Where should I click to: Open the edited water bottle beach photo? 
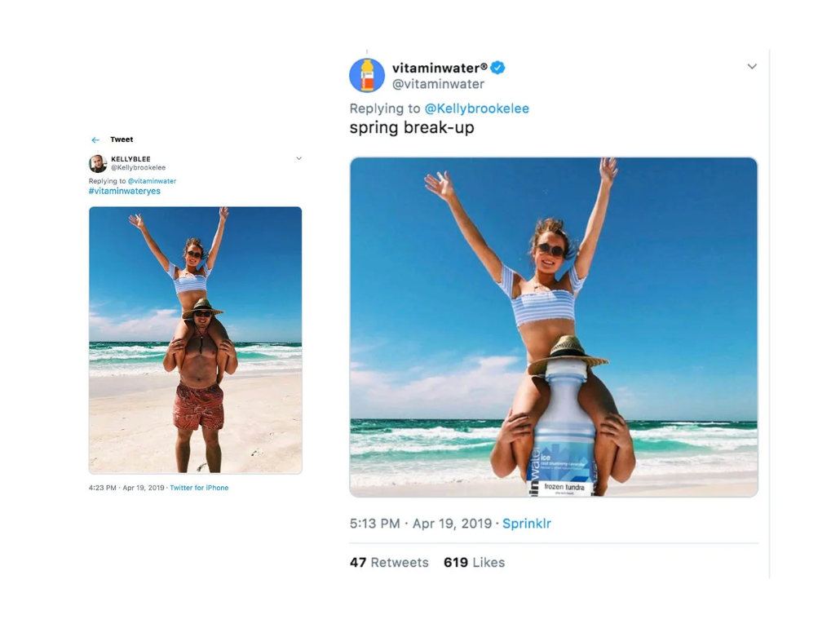pos(553,326)
